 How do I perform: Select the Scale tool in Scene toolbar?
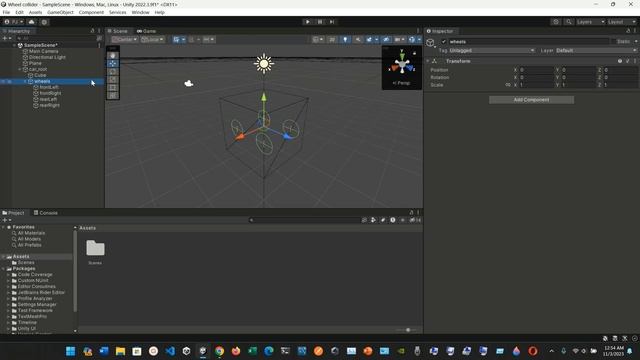pyautogui.click(x=113, y=80)
